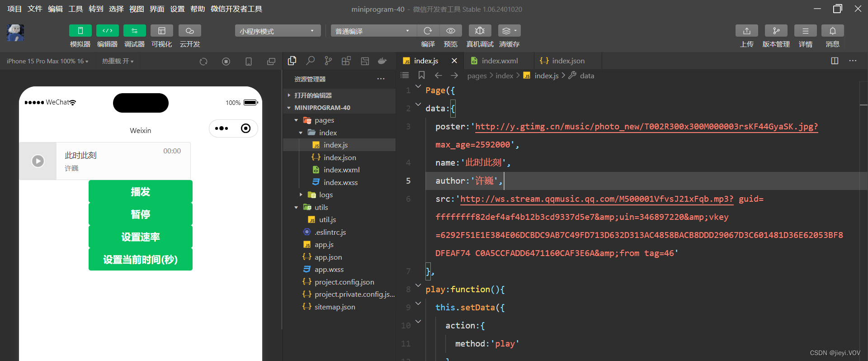Open the clear cache (清缓存) menu

pyautogui.click(x=509, y=31)
